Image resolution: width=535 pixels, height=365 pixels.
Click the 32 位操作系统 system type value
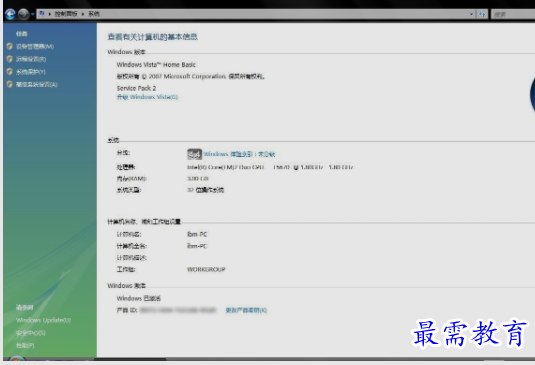pos(205,190)
